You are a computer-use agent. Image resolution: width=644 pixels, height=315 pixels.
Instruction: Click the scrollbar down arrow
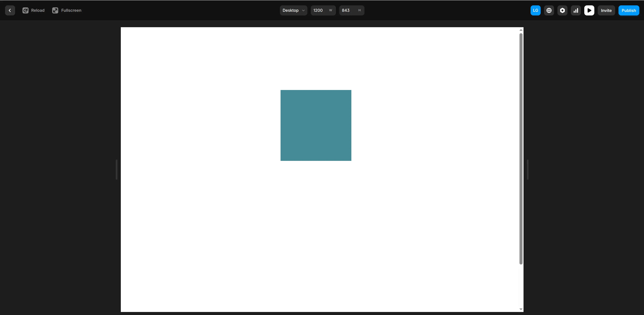pyautogui.click(x=521, y=309)
